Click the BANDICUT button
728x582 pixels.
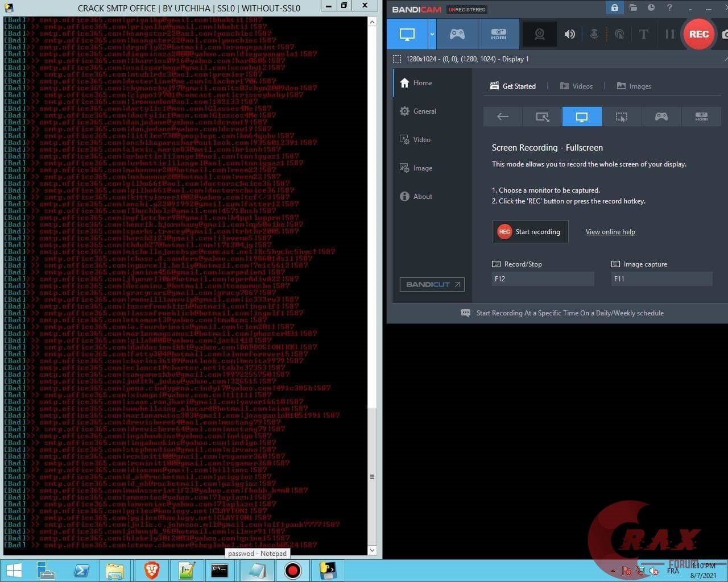pyautogui.click(x=432, y=284)
